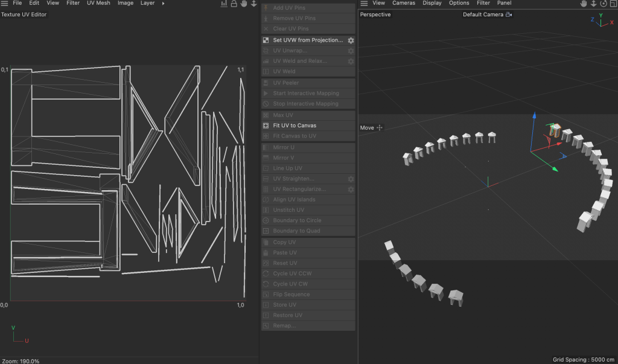Viewport: 618px width, 364px height.
Task: Apply Boundary to Quad
Action: pos(308,231)
